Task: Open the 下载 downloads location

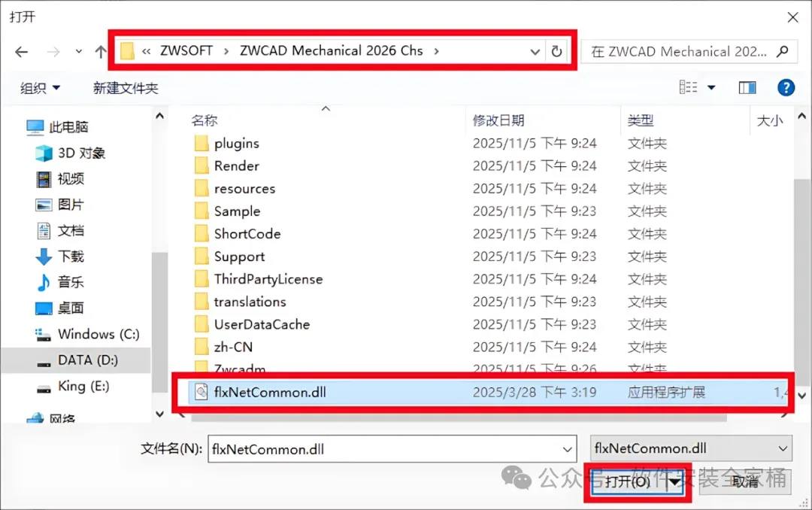Action: click(61, 256)
